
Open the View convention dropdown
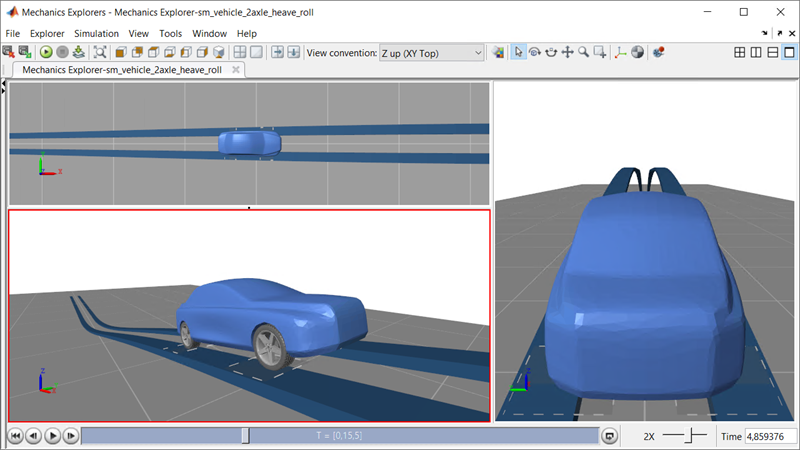click(431, 53)
